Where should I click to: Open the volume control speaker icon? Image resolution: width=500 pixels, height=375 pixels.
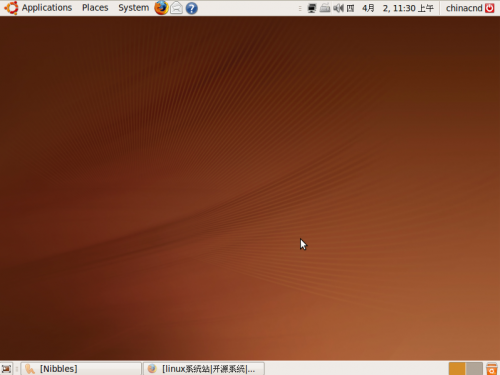(x=338, y=8)
